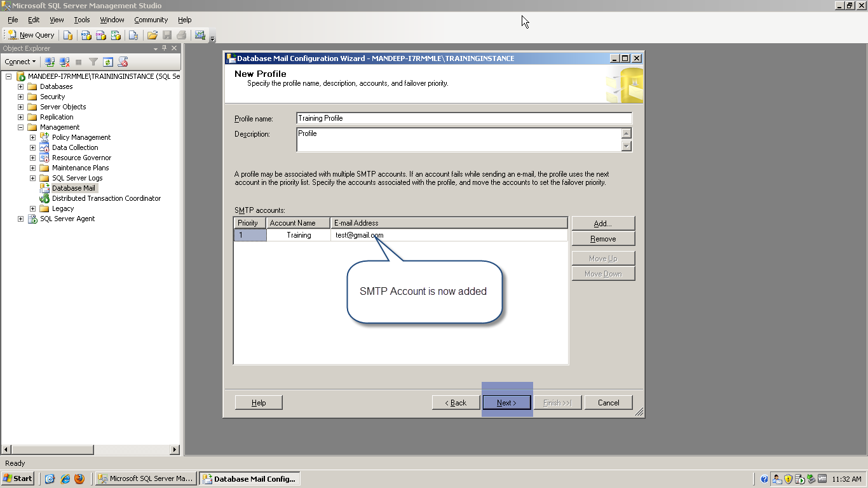This screenshot has width=868, height=488.
Task: Click the VMware tools tray icon
Action: click(x=822, y=479)
